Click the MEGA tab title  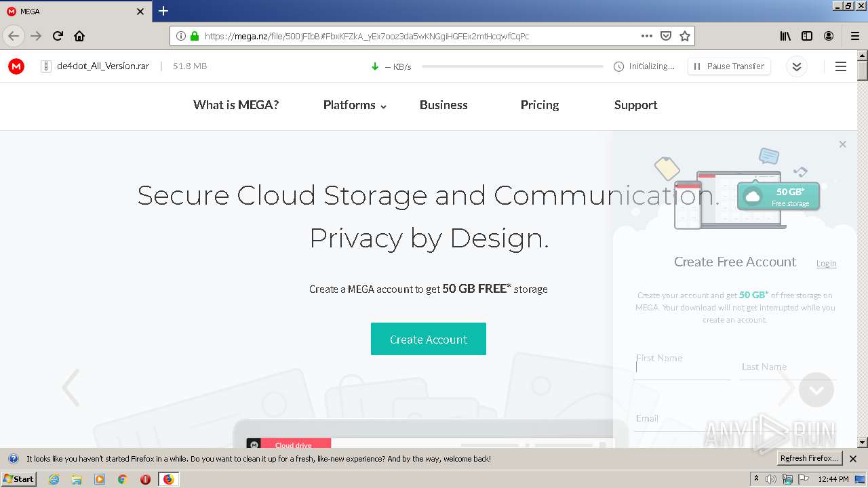click(x=30, y=12)
